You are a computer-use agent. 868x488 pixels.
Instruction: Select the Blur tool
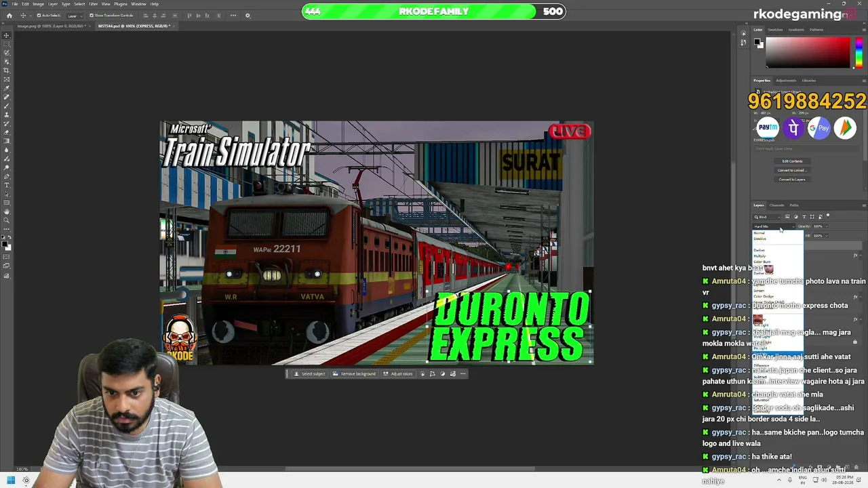tap(7, 150)
